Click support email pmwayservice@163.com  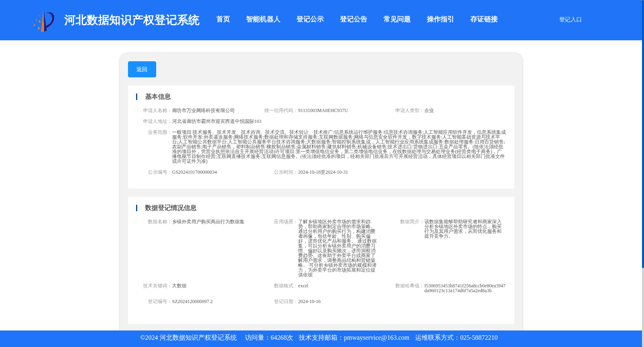point(376,338)
